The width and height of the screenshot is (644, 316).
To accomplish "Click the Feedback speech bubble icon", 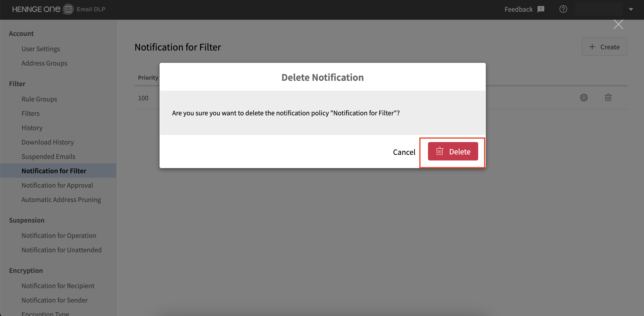I will 541,9.
